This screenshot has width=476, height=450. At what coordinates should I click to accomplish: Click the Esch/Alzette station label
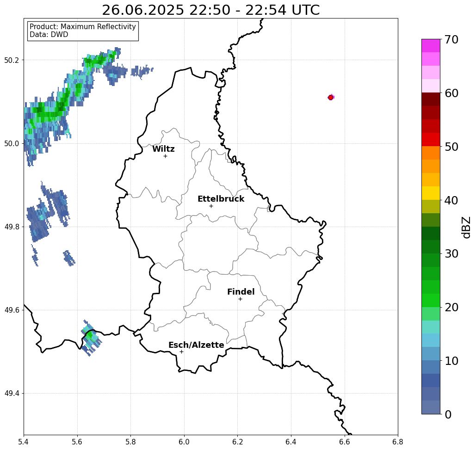pos(196,345)
